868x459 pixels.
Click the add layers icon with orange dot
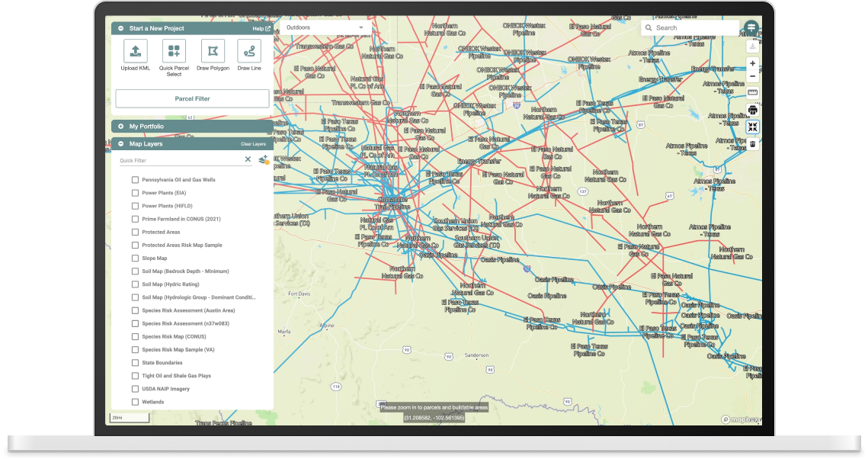[x=264, y=160]
